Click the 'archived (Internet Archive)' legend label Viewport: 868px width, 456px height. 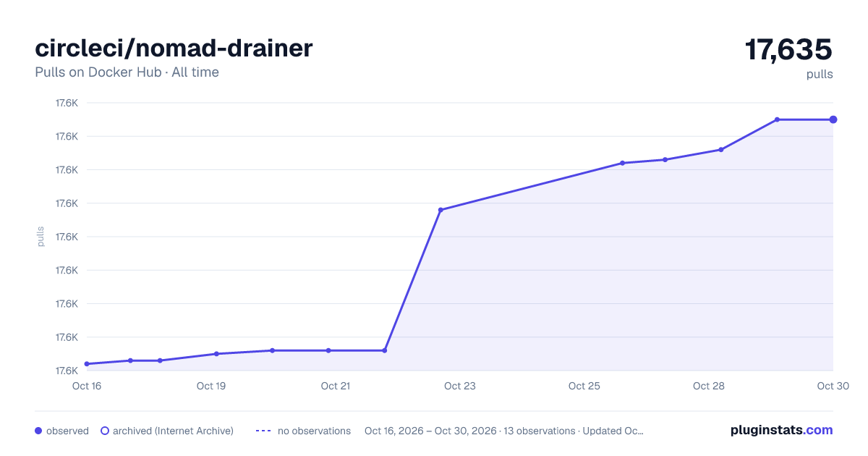pos(173,431)
